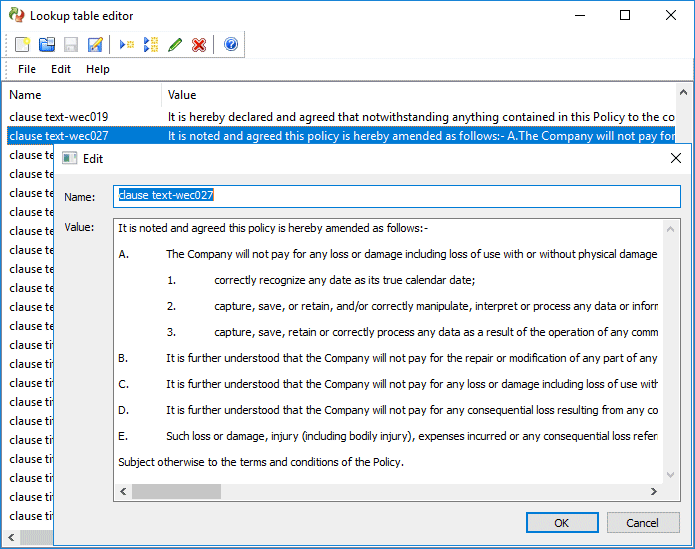The image size is (695, 549).
Task: Click the Name column header
Action: click(x=82, y=95)
